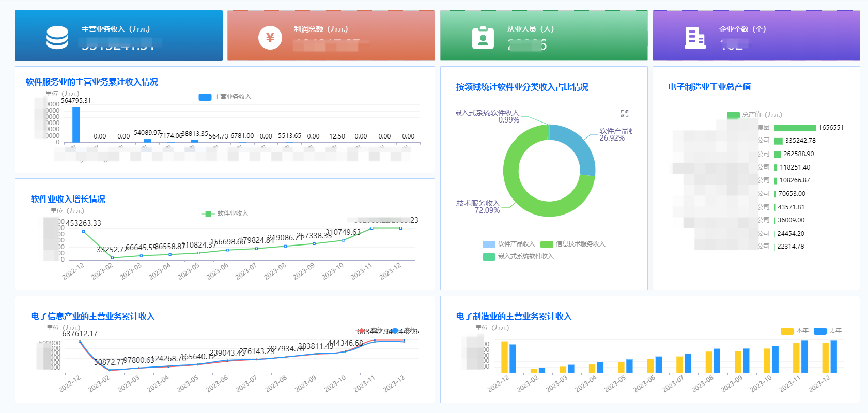This screenshot has height=413, width=868.
Task: Click the 453263.33 data point on growth line
Action: [x=84, y=232]
